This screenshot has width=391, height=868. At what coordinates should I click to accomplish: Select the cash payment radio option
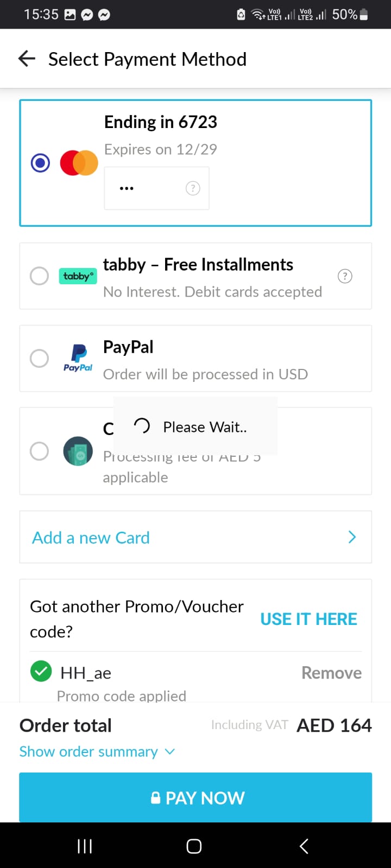pos(39,451)
